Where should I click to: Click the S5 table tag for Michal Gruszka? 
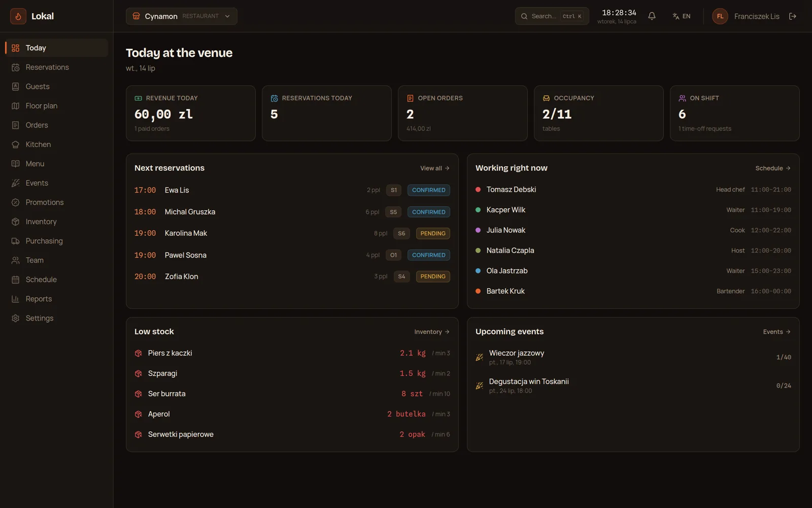(x=393, y=212)
